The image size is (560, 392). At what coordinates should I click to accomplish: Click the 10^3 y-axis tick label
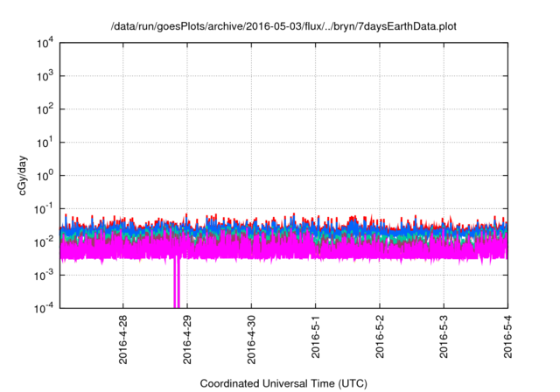[45, 76]
